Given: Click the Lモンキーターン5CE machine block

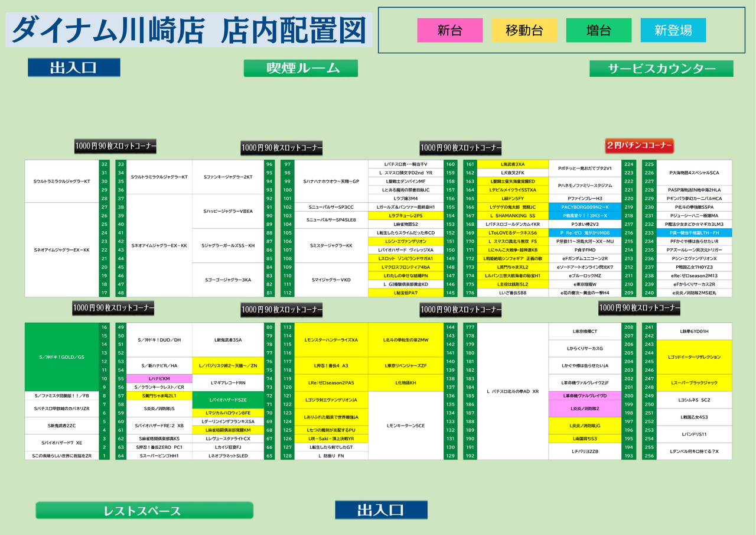Looking at the screenshot, I should tap(406, 426).
